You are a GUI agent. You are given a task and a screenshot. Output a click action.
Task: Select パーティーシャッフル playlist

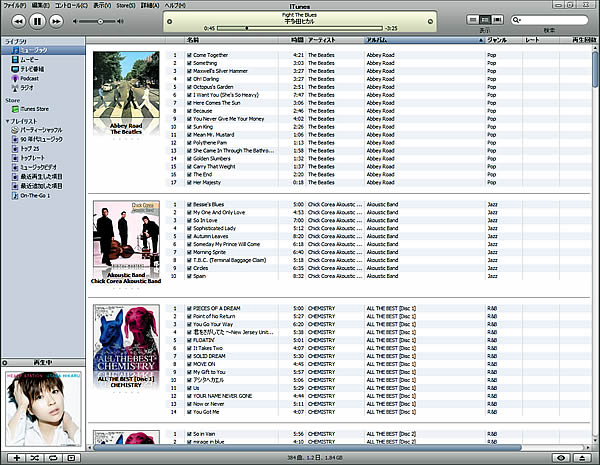pyautogui.click(x=43, y=130)
